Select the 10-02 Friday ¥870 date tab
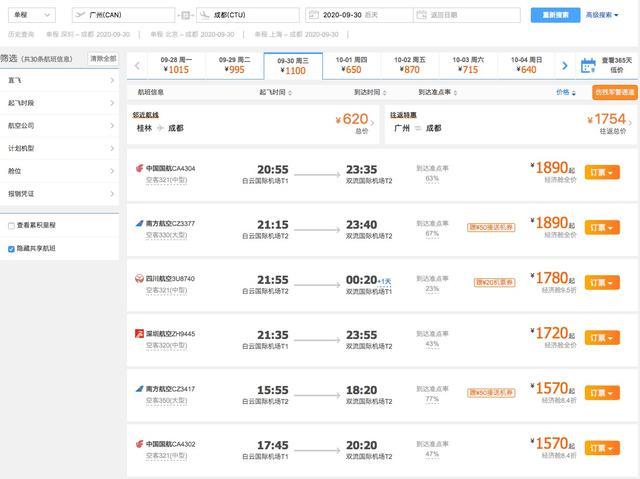Image resolution: width=640 pixels, height=479 pixels. (x=410, y=65)
